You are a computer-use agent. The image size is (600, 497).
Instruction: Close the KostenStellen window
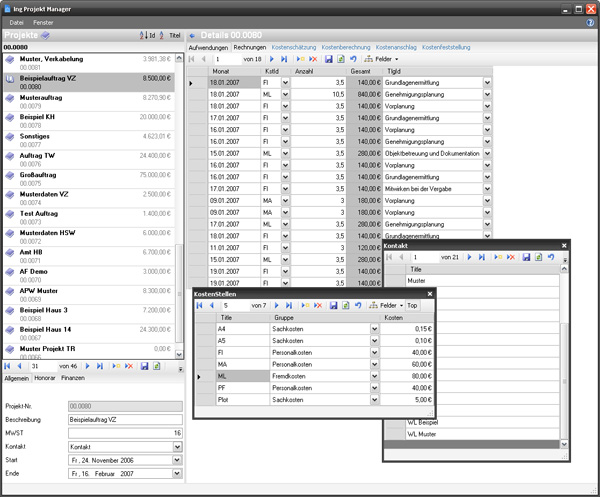[430, 294]
